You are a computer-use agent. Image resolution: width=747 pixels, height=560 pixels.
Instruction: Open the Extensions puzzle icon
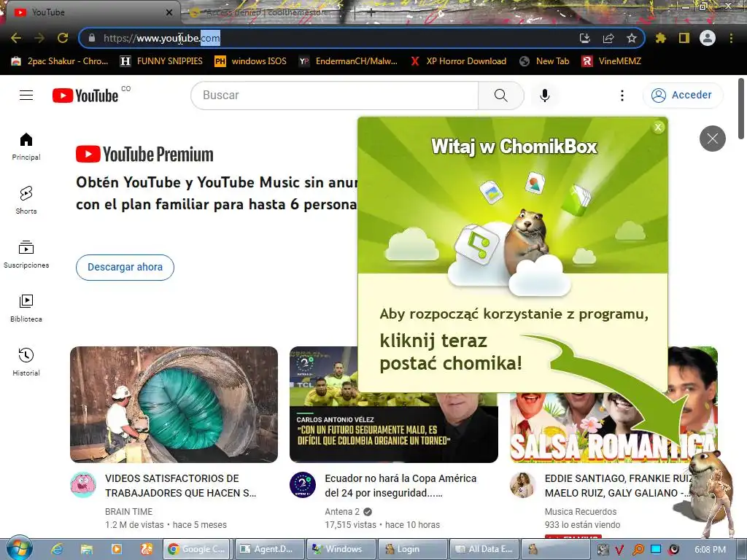click(660, 38)
